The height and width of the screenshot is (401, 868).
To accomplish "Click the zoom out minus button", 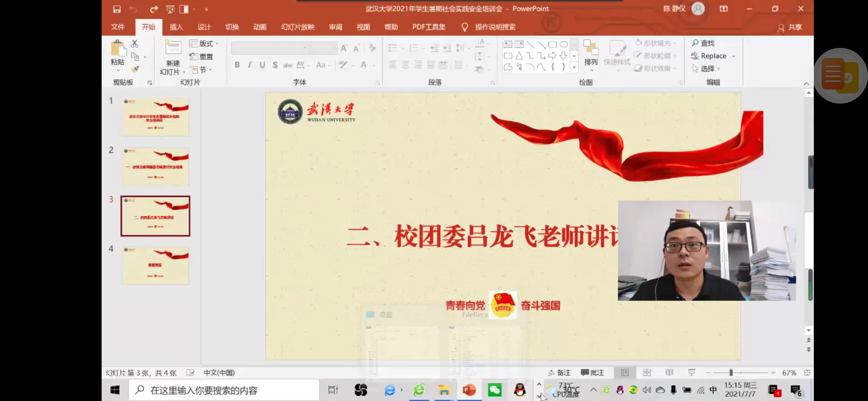I will tap(708, 372).
